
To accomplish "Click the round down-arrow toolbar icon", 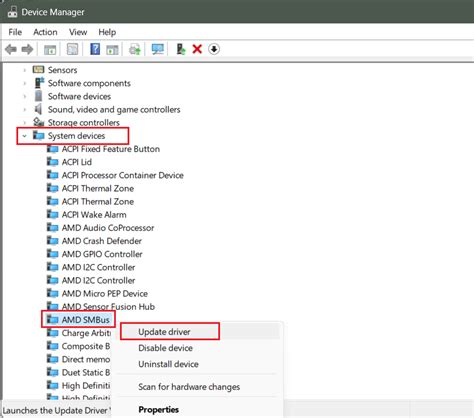I will [214, 49].
